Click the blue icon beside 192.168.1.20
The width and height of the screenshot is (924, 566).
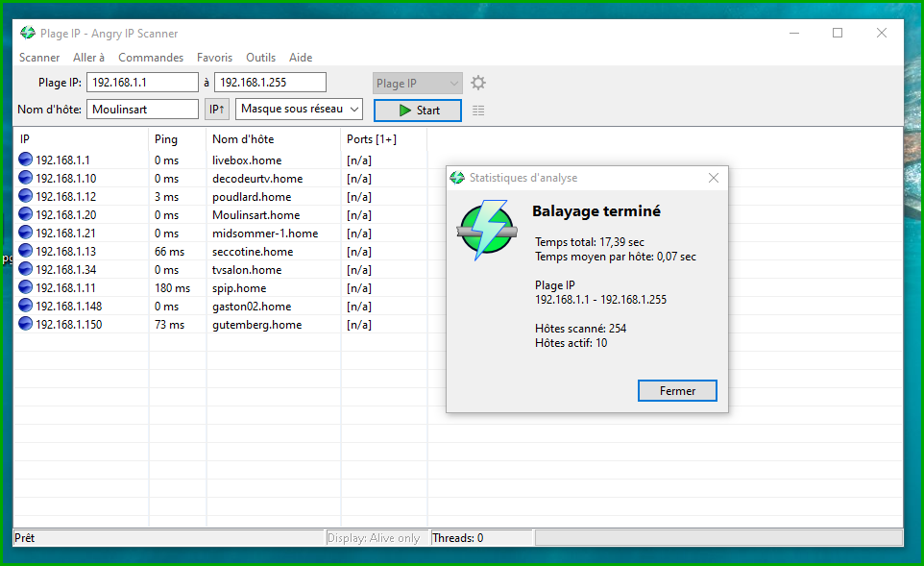26,215
